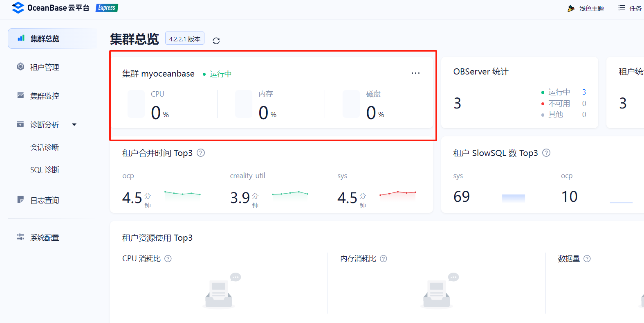Click the 内存 usage progress bar

pyautogui.click(x=244, y=104)
